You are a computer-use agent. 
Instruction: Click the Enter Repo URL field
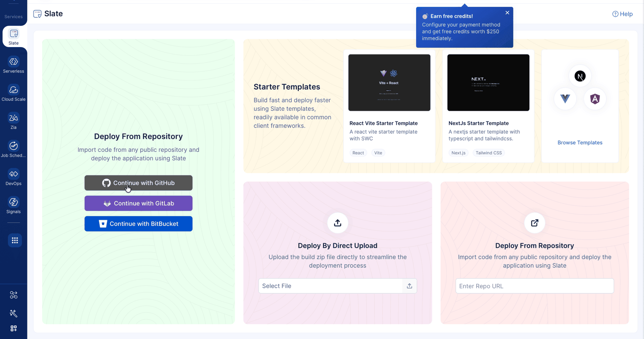(x=535, y=286)
